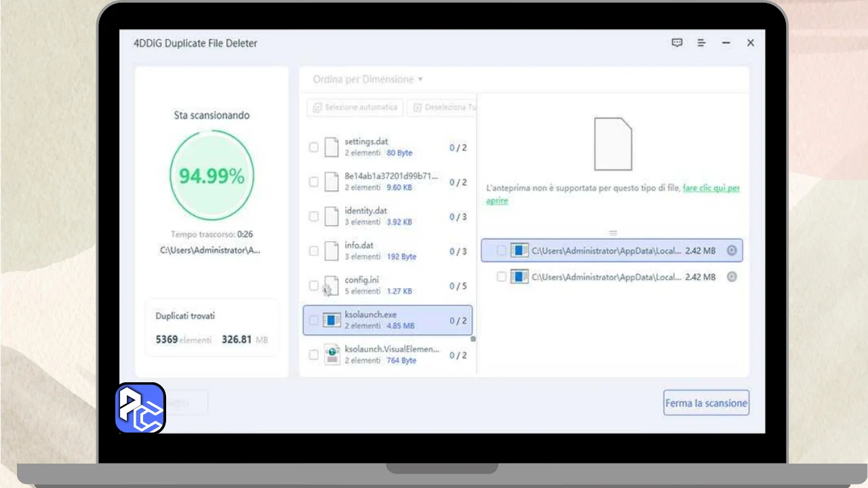
Task: Click the file list scrollbar thumb
Action: click(x=473, y=339)
